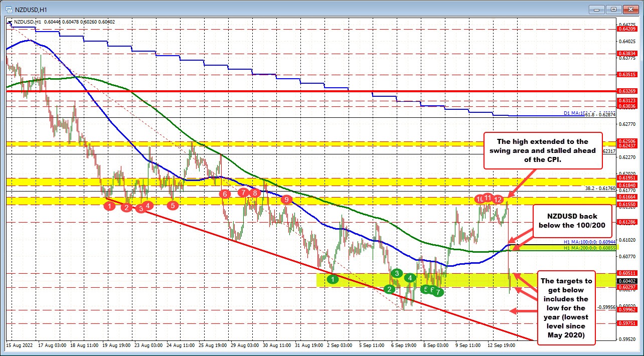Click the 0.64025 price scale value
644x356 pixels.
coord(626,41)
